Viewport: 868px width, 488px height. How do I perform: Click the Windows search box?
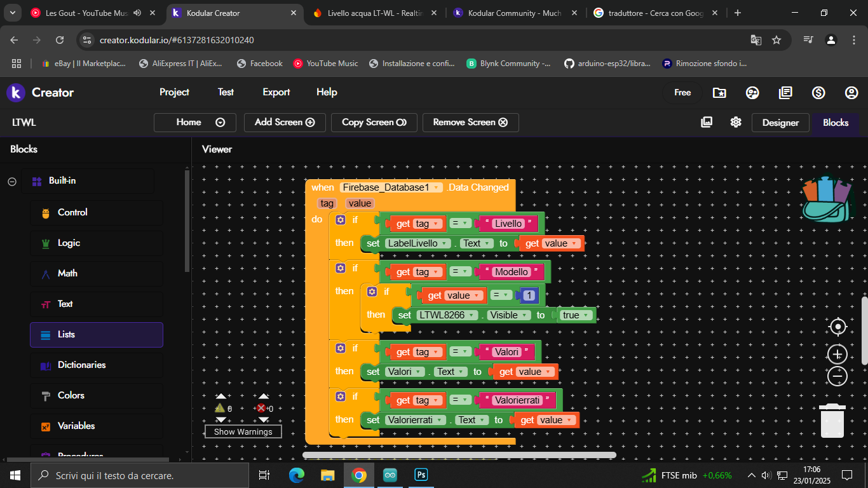(140, 475)
